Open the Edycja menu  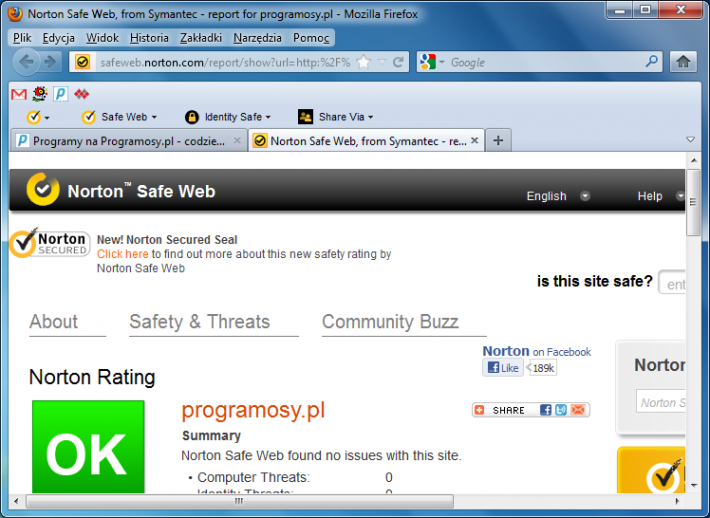coord(58,38)
